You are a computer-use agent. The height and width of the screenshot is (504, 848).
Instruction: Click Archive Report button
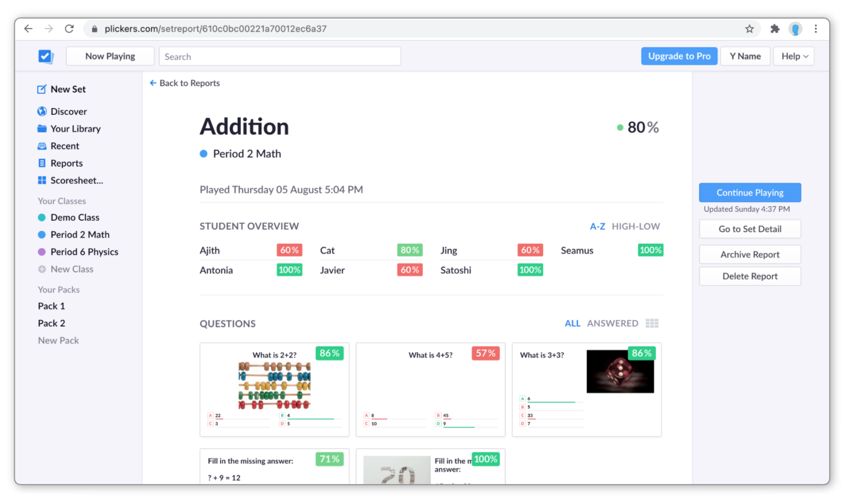[750, 254]
